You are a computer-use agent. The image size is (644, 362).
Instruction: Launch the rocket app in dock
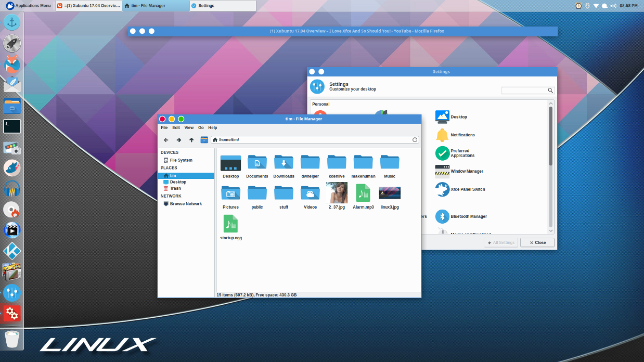tap(12, 44)
